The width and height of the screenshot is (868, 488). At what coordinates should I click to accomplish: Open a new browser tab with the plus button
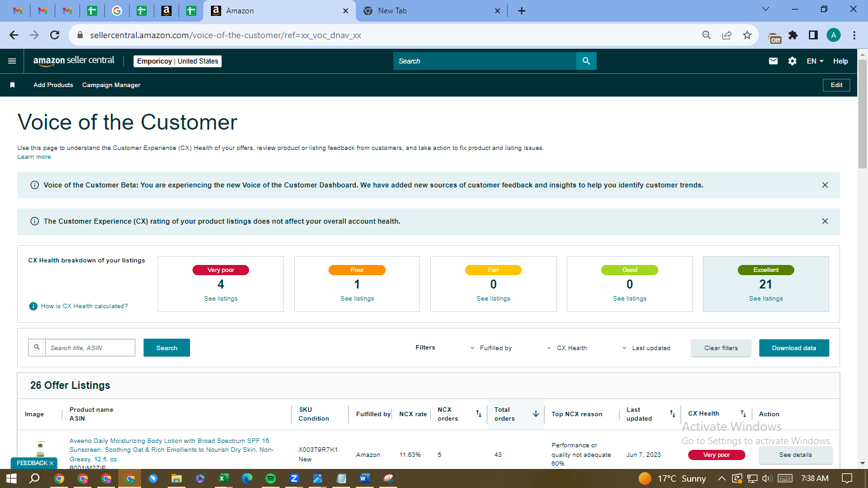click(x=522, y=11)
